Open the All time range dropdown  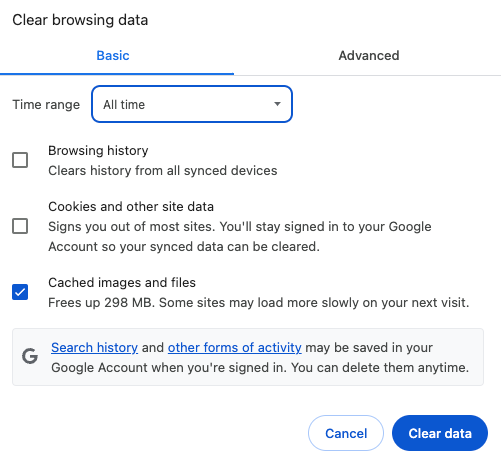point(192,104)
